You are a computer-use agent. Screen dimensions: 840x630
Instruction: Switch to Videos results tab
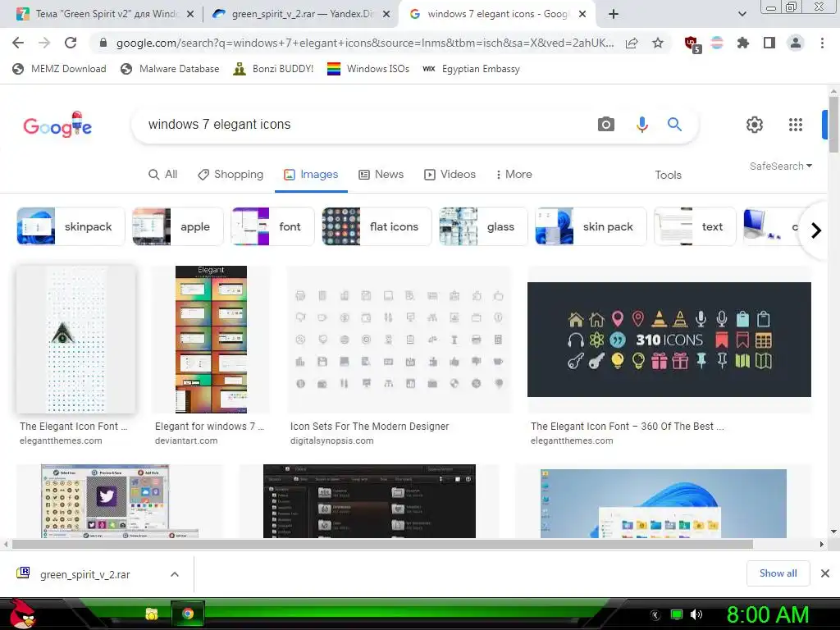click(450, 174)
